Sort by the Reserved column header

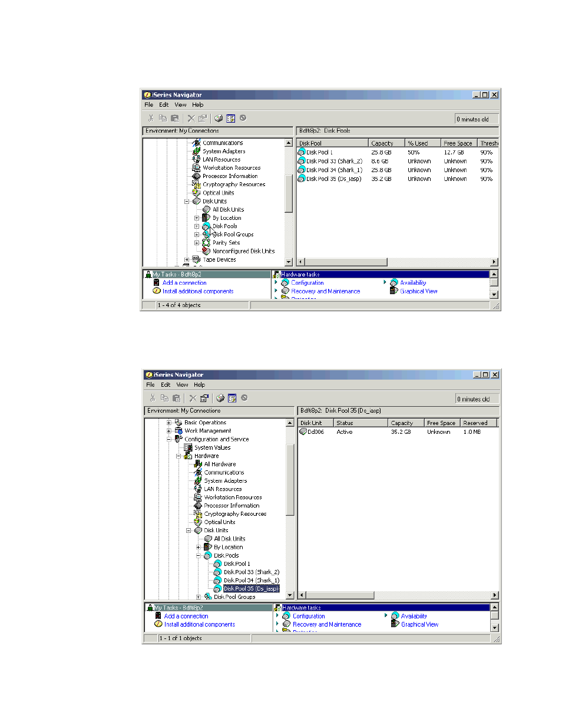click(x=478, y=423)
